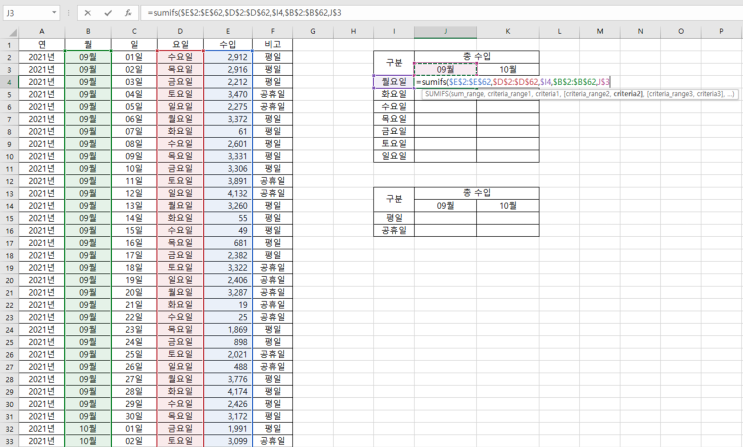
Task: Click 금요일 label in summary table
Action: 394,131
